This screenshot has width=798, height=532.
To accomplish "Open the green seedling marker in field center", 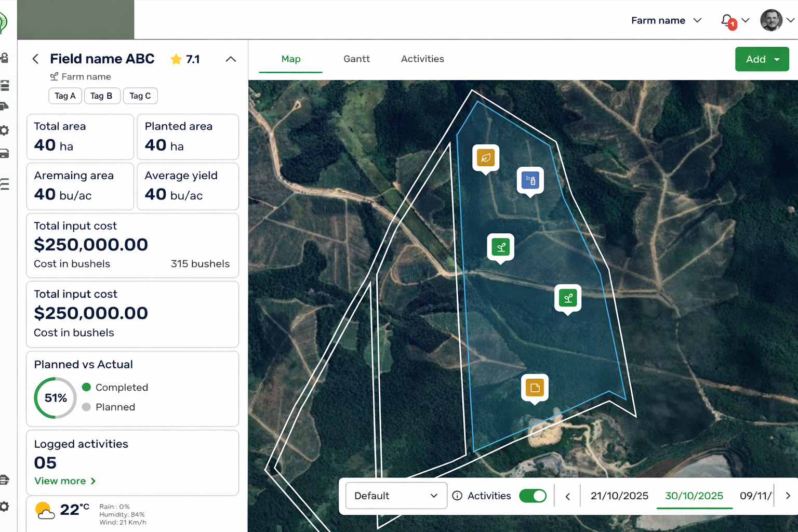I will coord(501,247).
